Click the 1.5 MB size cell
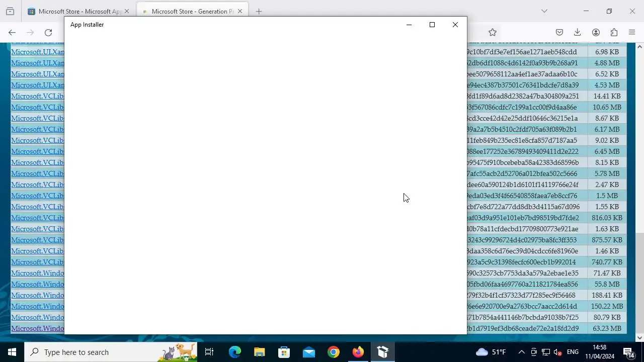Viewport: 644px width, 362px height. click(x=607, y=196)
